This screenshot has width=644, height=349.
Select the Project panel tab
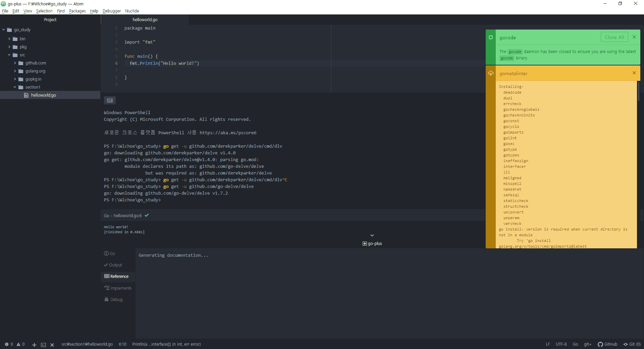click(x=50, y=20)
